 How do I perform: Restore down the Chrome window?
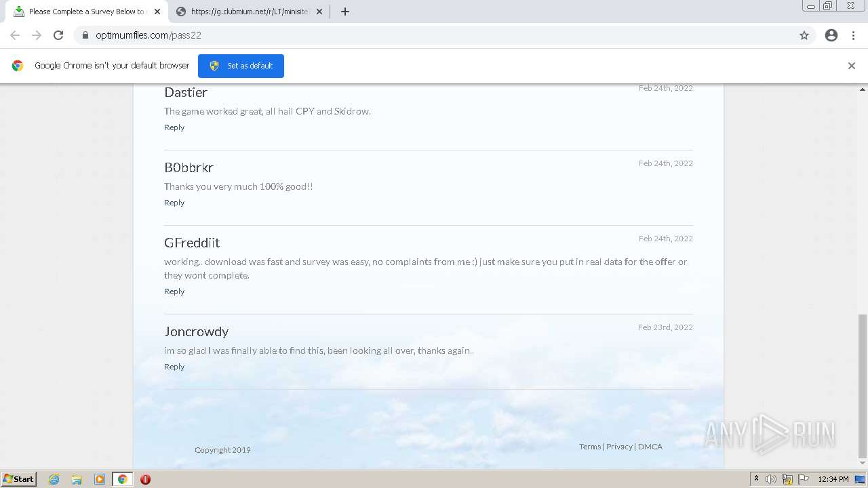point(828,6)
